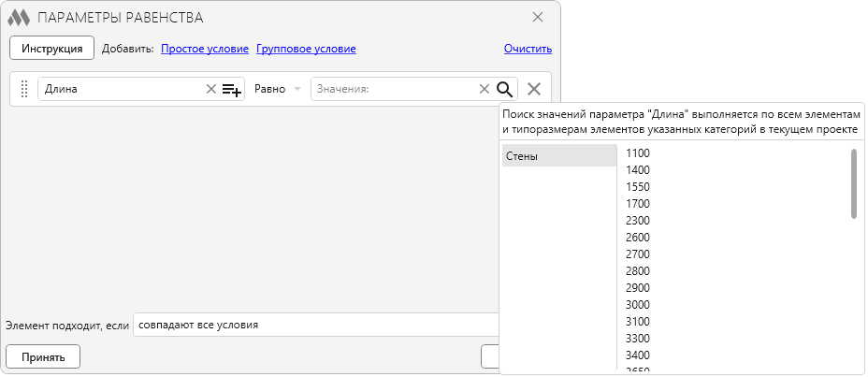The width and height of the screenshot is (868, 377).
Task: Open the Равно operator dropdown
Action: 278,89
